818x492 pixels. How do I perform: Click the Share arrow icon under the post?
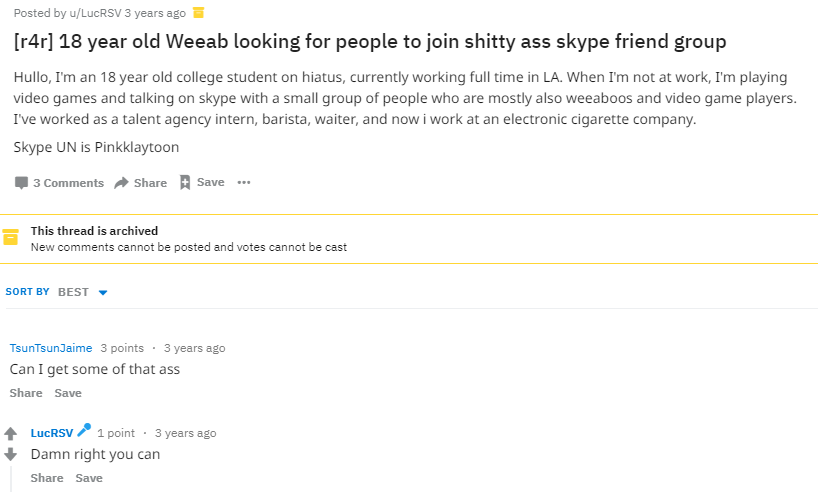[122, 183]
